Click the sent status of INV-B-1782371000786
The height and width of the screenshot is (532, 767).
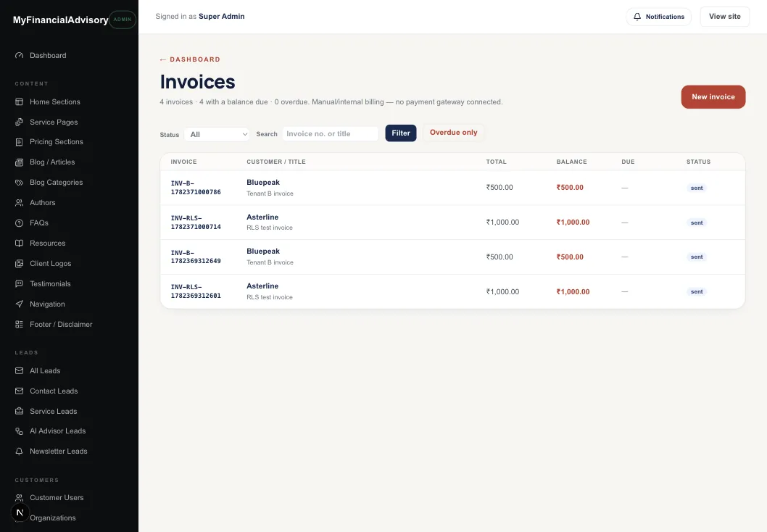697,188
